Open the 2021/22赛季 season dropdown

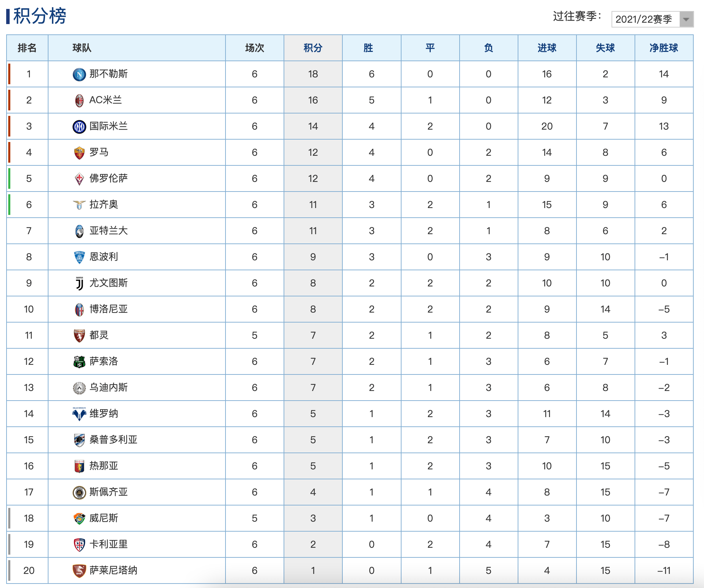pyautogui.click(x=652, y=19)
